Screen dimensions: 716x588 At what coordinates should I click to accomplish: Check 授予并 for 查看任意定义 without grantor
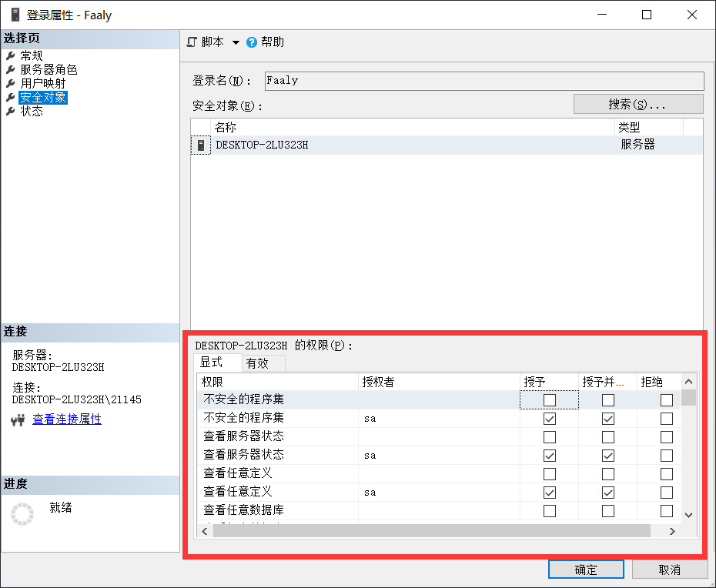coord(608,474)
